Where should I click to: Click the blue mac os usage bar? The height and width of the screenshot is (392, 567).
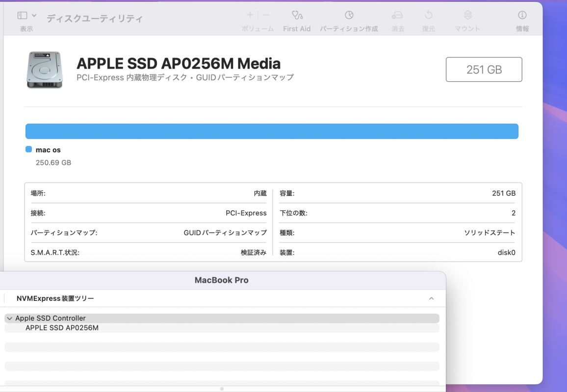pos(272,131)
